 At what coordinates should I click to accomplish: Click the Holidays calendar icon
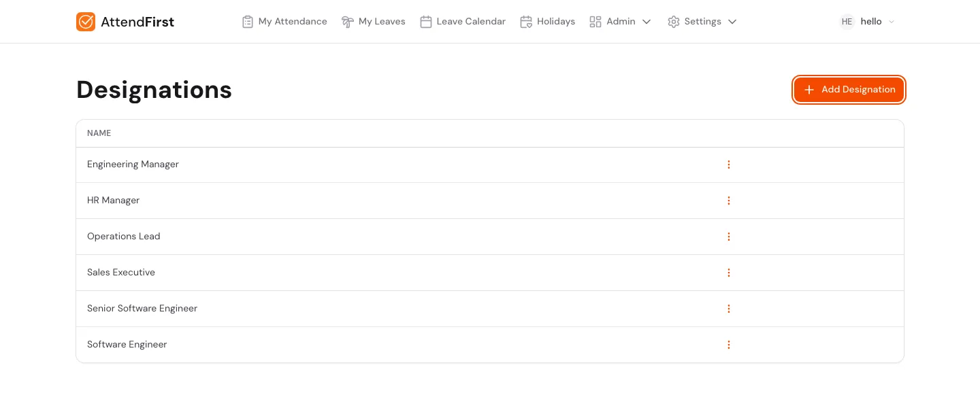pos(526,22)
